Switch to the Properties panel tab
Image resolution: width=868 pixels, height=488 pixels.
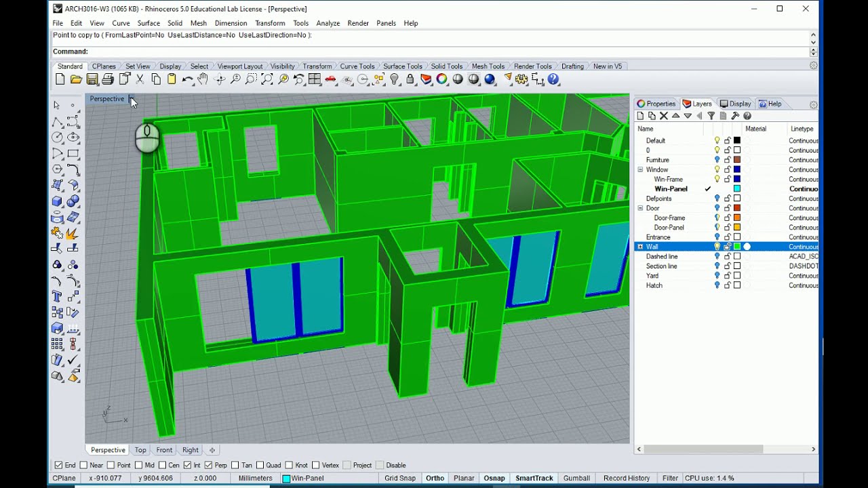click(656, 104)
